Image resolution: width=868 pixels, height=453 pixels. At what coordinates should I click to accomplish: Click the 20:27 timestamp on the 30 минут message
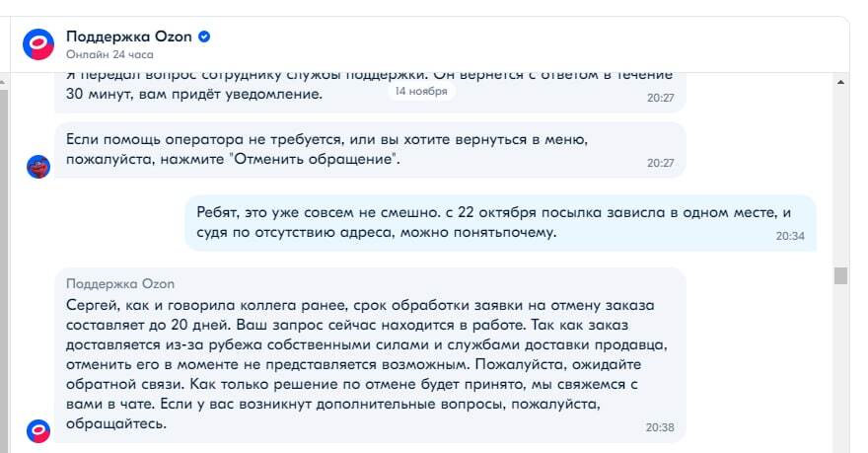[660, 98]
